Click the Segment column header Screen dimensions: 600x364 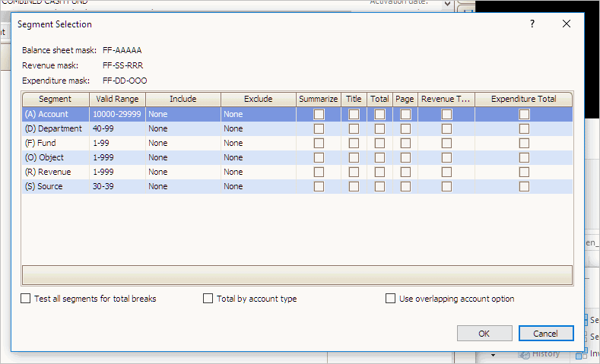pyautogui.click(x=56, y=99)
